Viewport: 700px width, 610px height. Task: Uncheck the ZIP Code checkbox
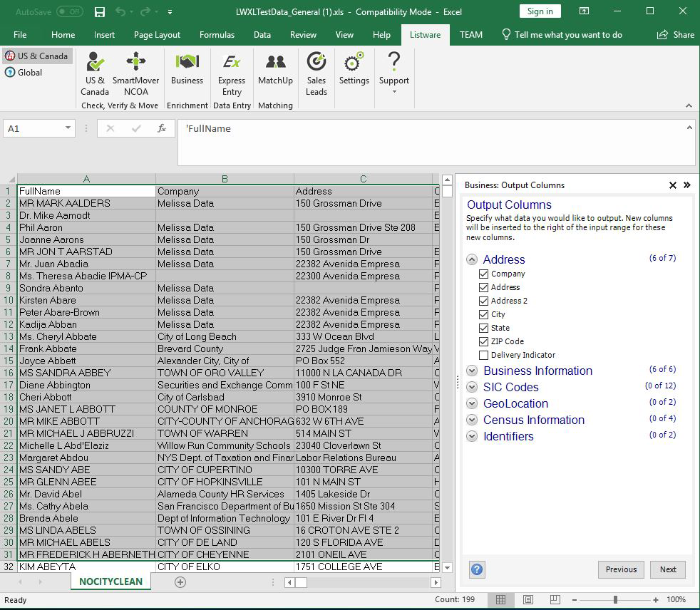click(484, 341)
